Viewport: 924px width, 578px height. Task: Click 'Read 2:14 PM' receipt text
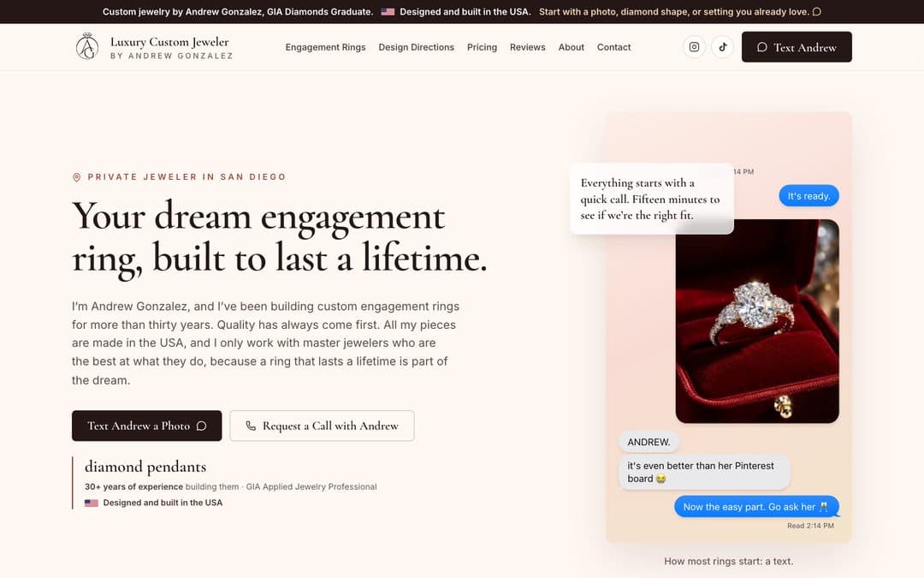(x=810, y=526)
